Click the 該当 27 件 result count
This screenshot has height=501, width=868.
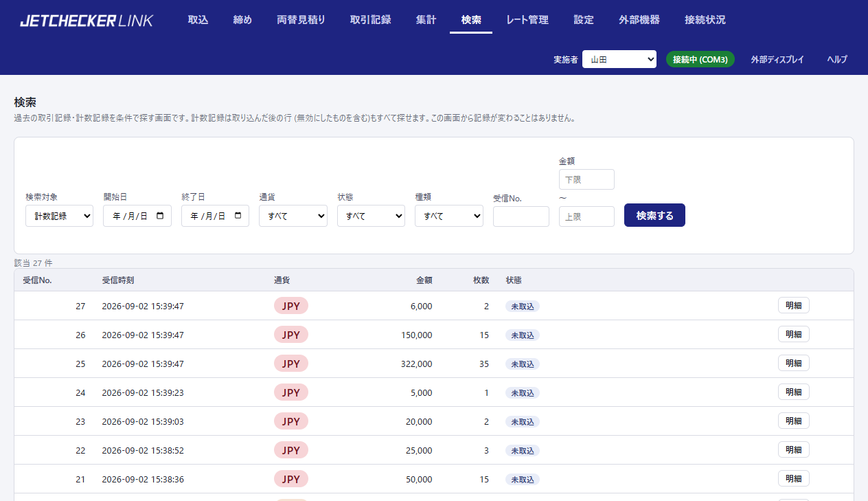coord(33,263)
